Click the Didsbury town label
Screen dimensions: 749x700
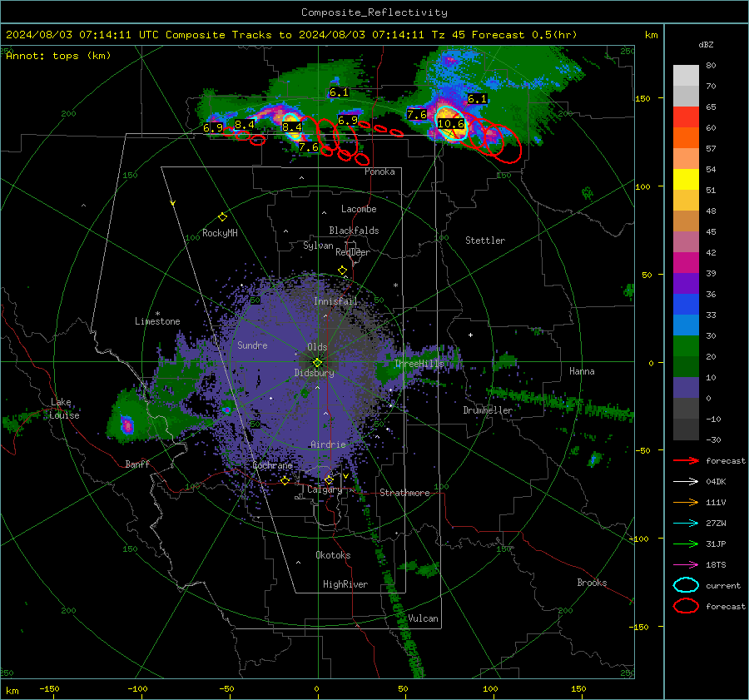(314, 373)
